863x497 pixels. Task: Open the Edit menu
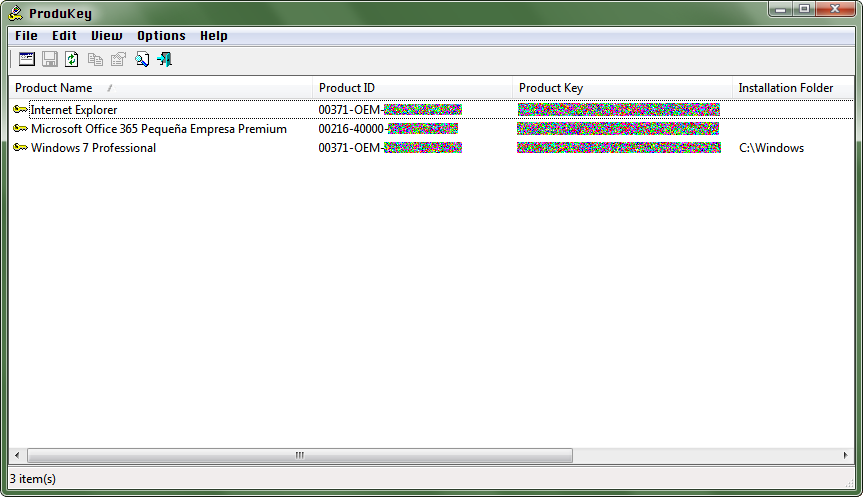pyautogui.click(x=64, y=36)
